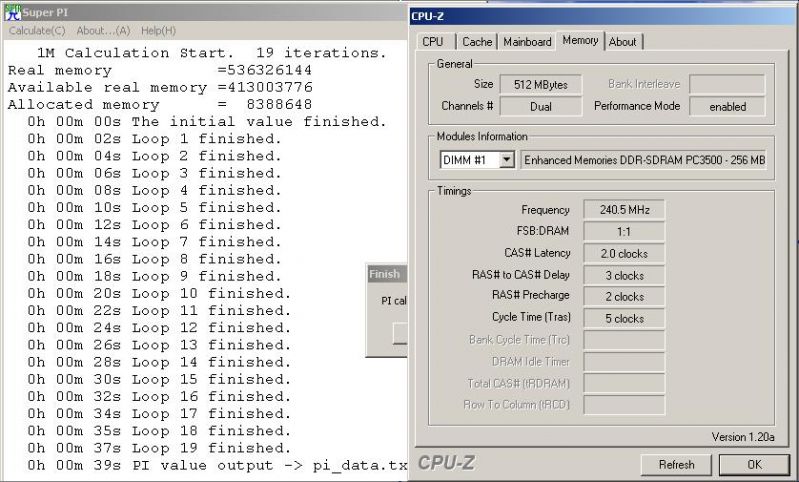Click the 'Loop 5 finished.' line

pyautogui.click(x=154, y=208)
